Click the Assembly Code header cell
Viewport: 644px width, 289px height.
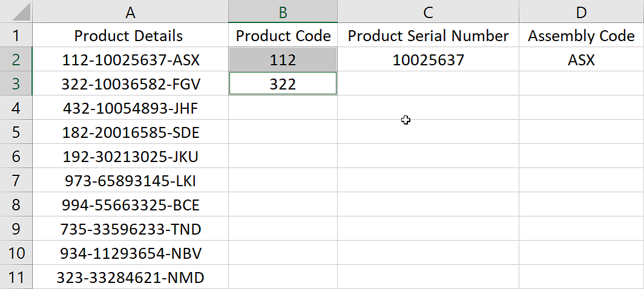[x=581, y=35]
